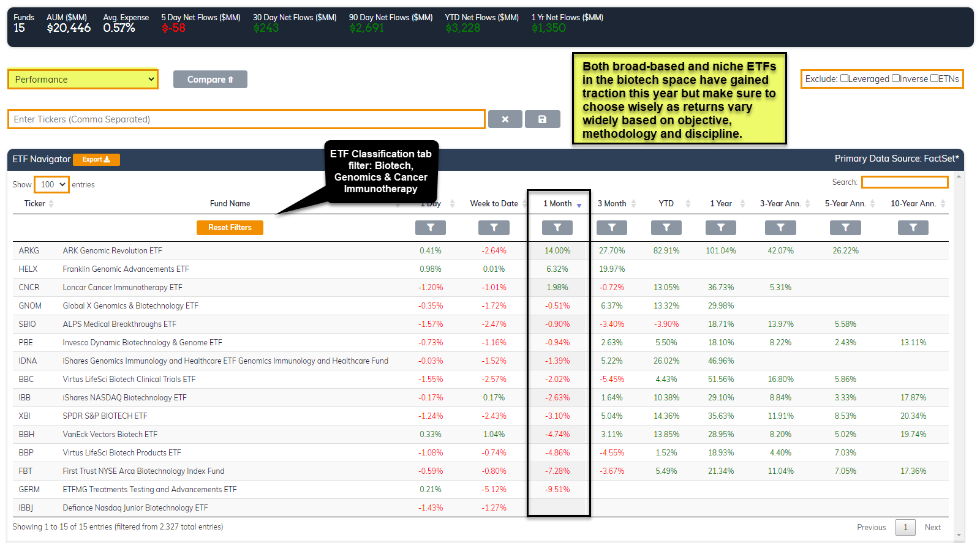Open the Show entries count dropdown
Image resolution: width=980 pixels, height=543 pixels.
pyautogui.click(x=51, y=184)
